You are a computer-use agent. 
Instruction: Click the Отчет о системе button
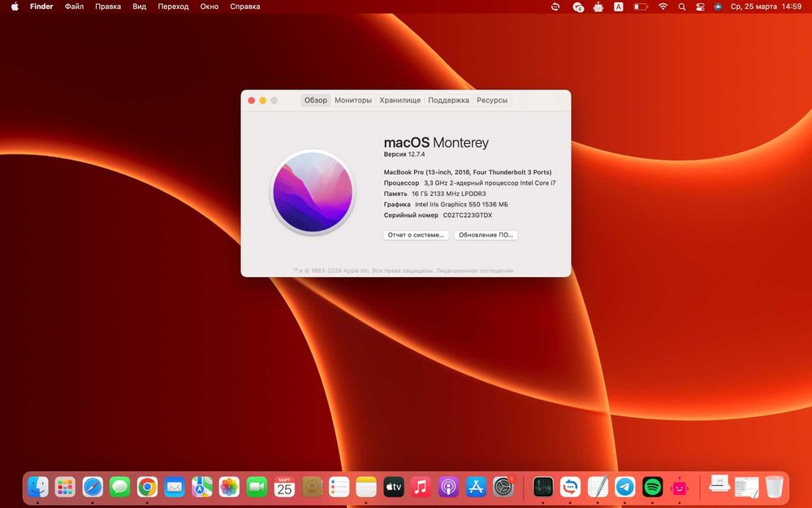(x=416, y=235)
